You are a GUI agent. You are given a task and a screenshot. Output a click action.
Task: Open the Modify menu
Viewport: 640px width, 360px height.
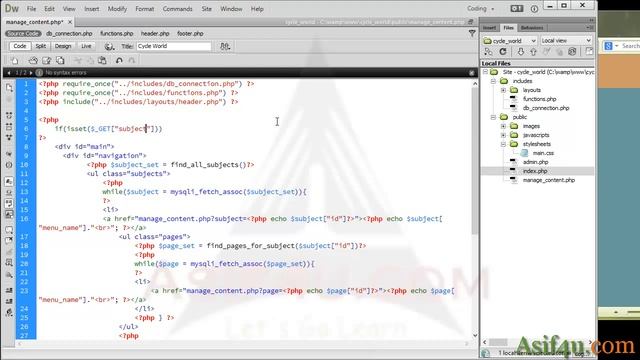(117, 9)
